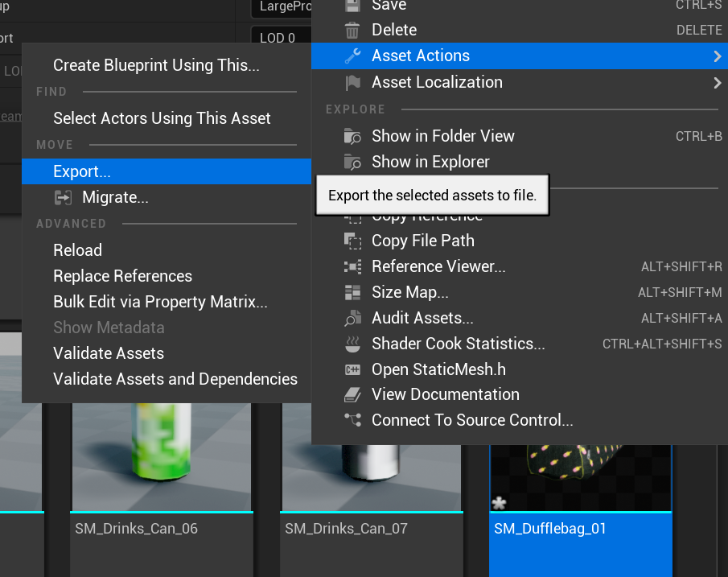Choose Validate Assets and Dependencies
Image resolution: width=728 pixels, height=577 pixels.
pyautogui.click(x=167, y=379)
